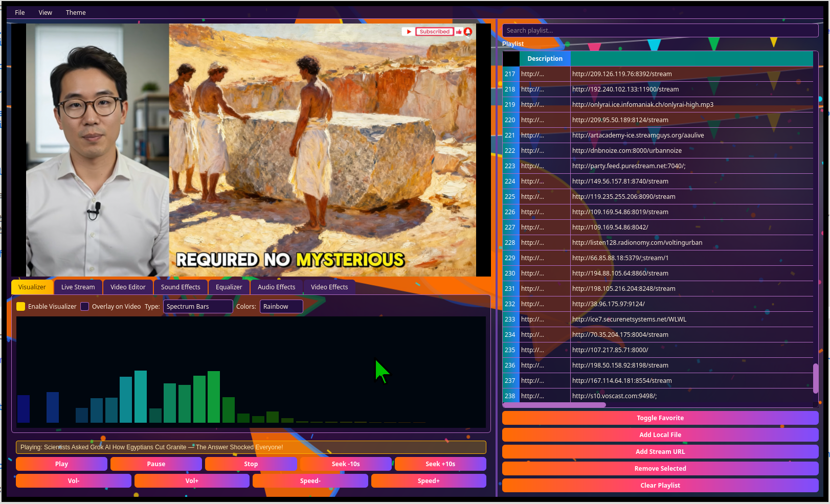
Task: Open the Colors dropdown showing Rainbow
Action: pyautogui.click(x=281, y=307)
